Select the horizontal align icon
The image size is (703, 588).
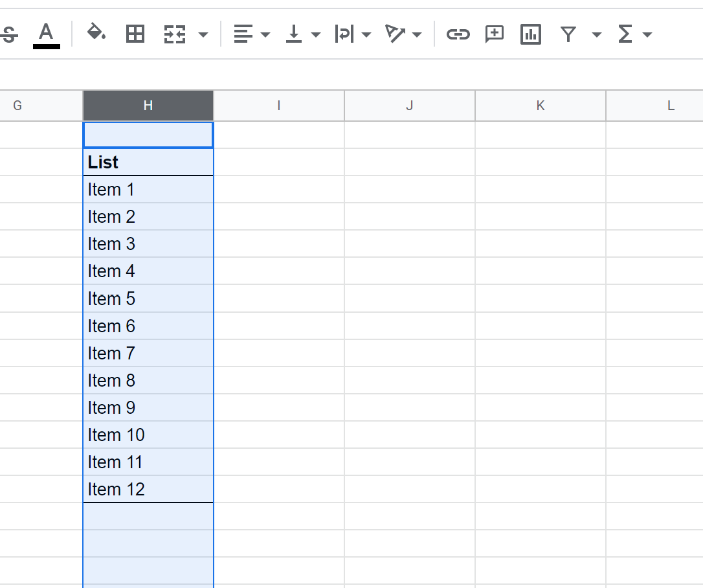(x=245, y=34)
